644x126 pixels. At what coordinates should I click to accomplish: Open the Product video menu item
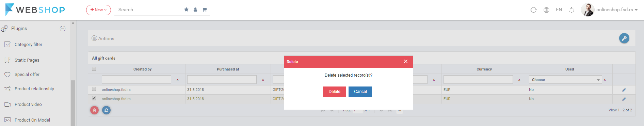pyautogui.click(x=28, y=104)
